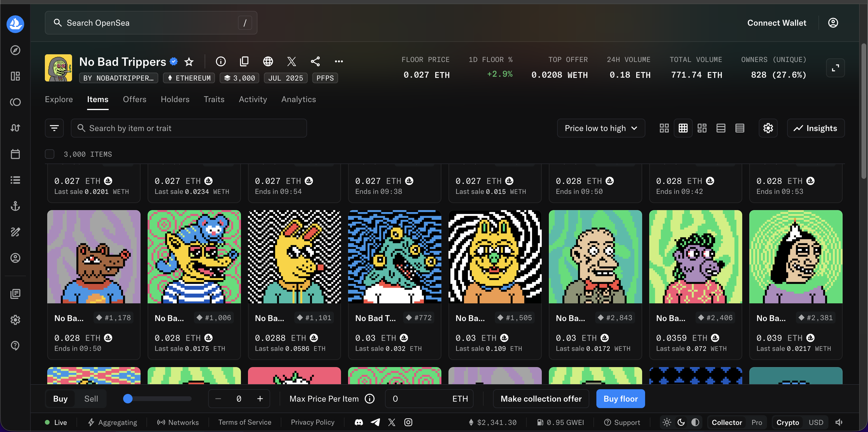The height and width of the screenshot is (432, 868).
Task: Check the select-all 3,000 items checkbox
Action: pyautogui.click(x=50, y=154)
